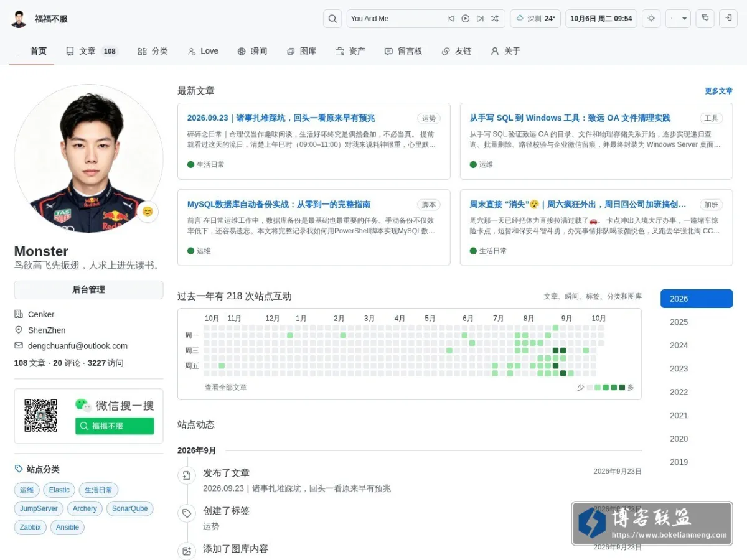This screenshot has height=560, width=747.
Task: Open the 图库 gallery tab
Action: pos(301,51)
